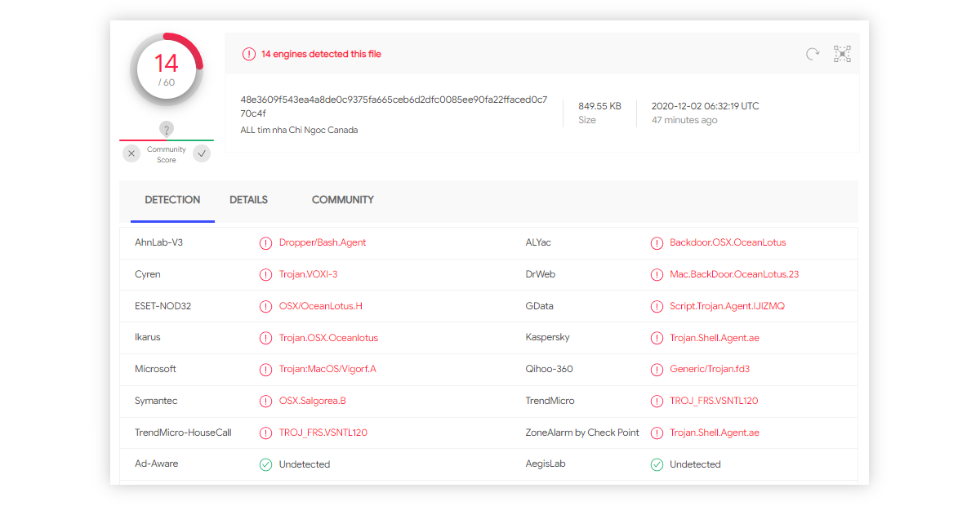Image resolution: width=980 pixels, height=506 pixels.
Task: Click the 2020-12-02 06:32:19 UTC timestamp
Action: (x=705, y=106)
